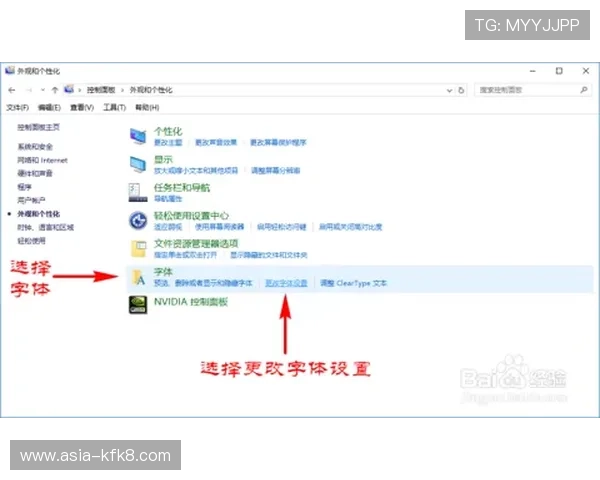Image resolution: width=600 pixels, height=480 pixels.
Task: Open the NVIDIA Control Panel icon
Action: click(138, 305)
